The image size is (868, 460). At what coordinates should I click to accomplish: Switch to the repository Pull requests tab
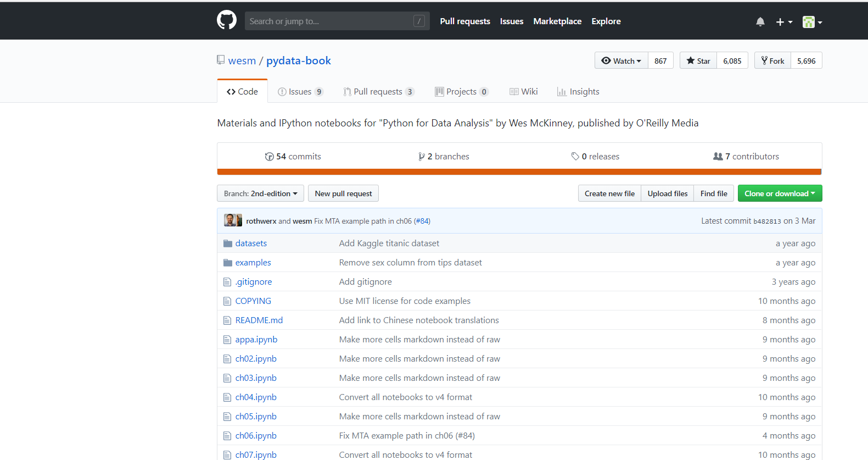[x=379, y=92]
